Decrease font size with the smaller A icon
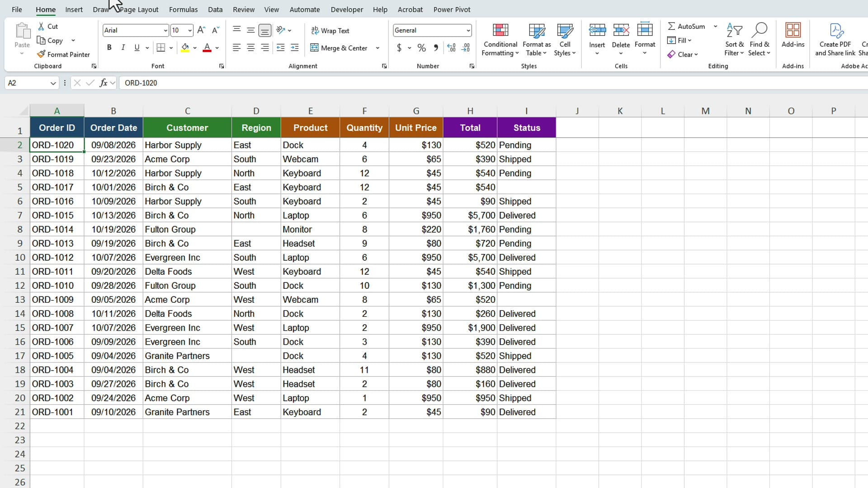The image size is (868, 488). [216, 30]
